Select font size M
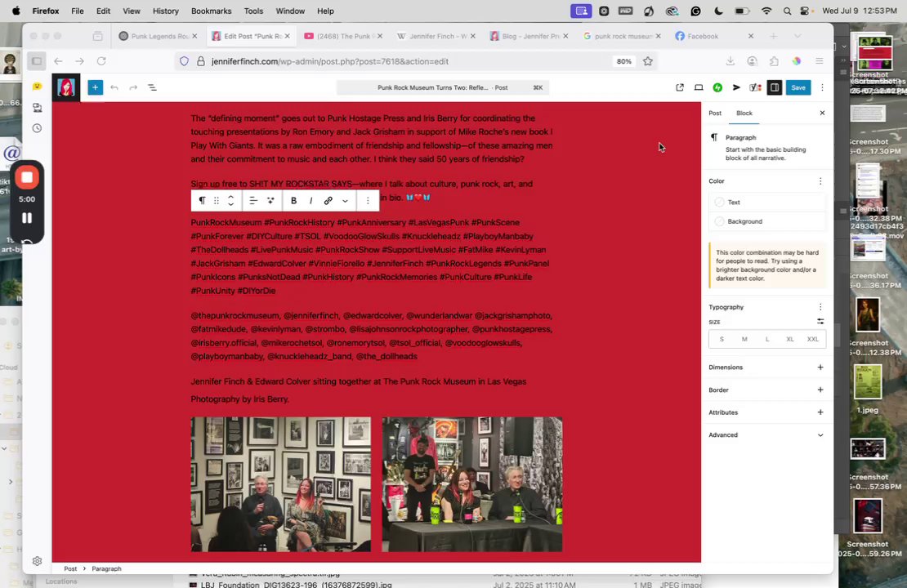This screenshot has height=588, width=907. (744, 340)
